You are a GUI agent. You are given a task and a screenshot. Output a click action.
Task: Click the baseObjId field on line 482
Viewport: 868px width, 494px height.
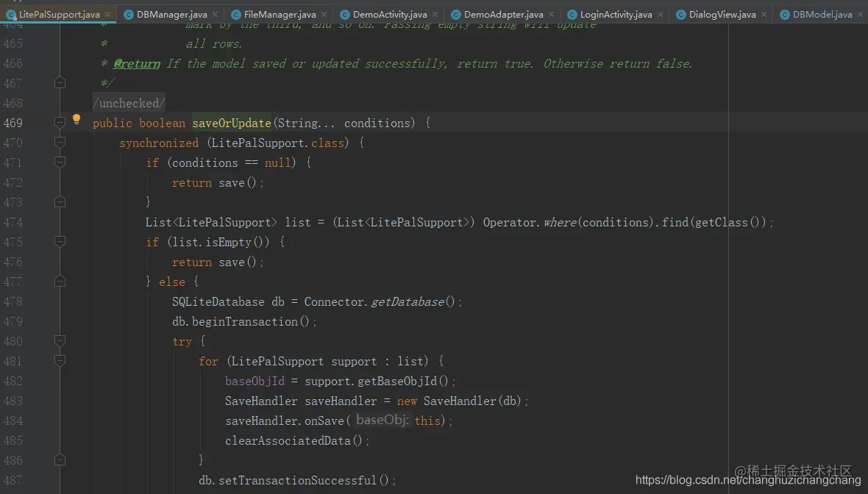coord(255,381)
